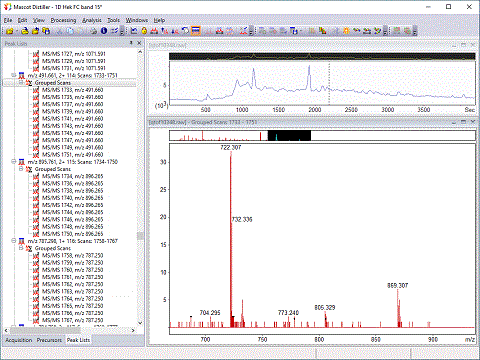Image resolution: width=480 pixels, height=360 pixels.
Task: Click the blue info circle toolbar icon
Action: (x=104, y=31)
